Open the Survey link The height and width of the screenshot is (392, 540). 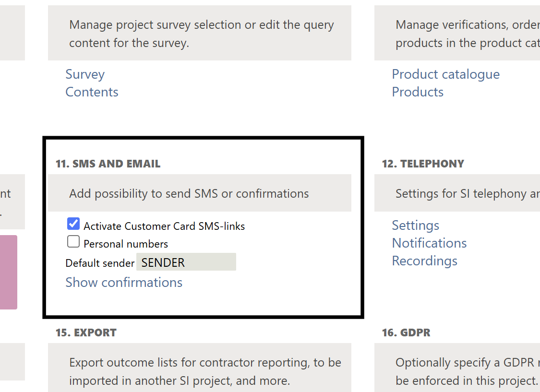click(85, 74)
